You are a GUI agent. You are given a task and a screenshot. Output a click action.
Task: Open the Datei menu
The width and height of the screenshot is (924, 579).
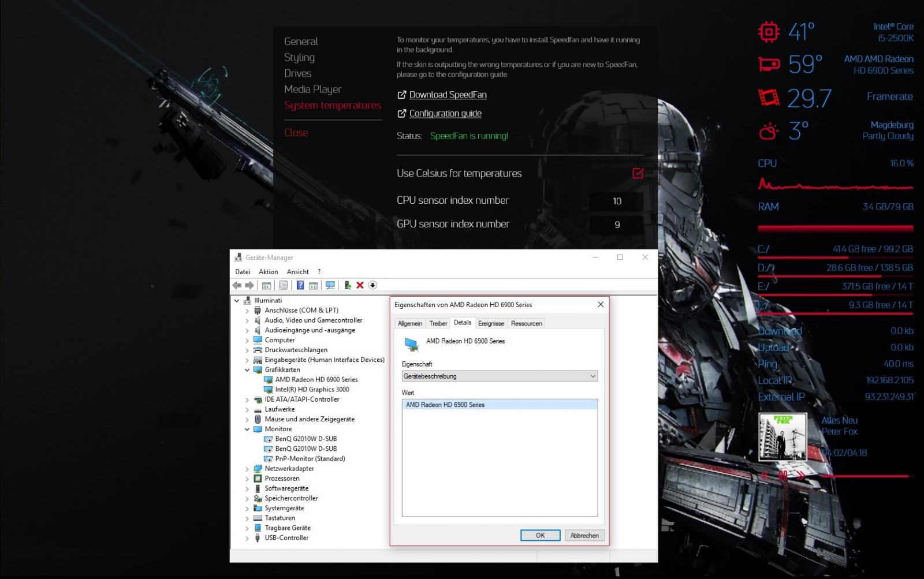[x=243, y=272]
